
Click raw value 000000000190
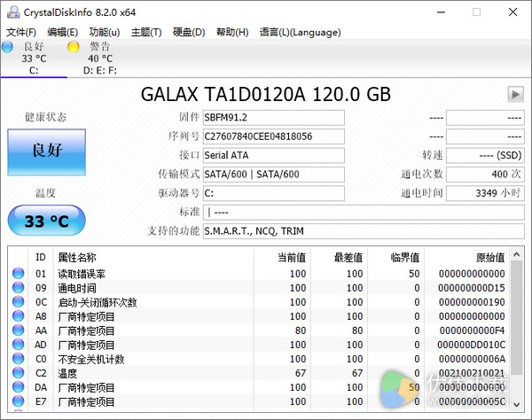click(472, 302)
